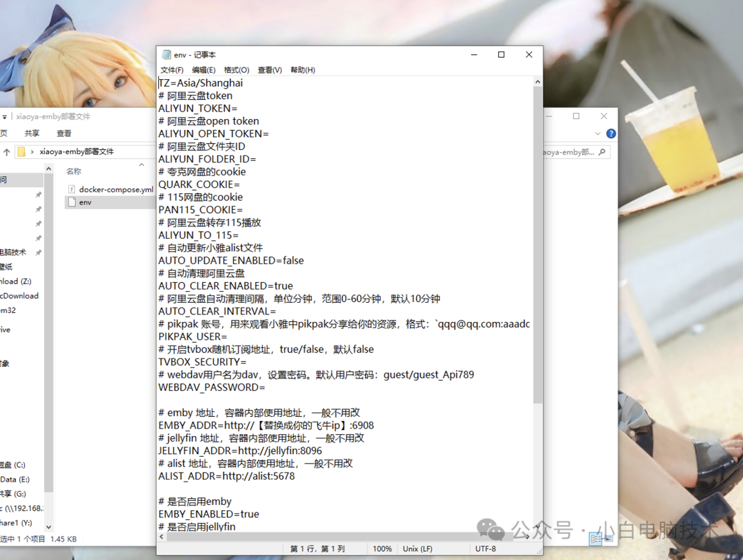Viewport: 743px width, 560px height.
Task: Open the 查看(V) menu in Notepad
Action: (270, 70)
